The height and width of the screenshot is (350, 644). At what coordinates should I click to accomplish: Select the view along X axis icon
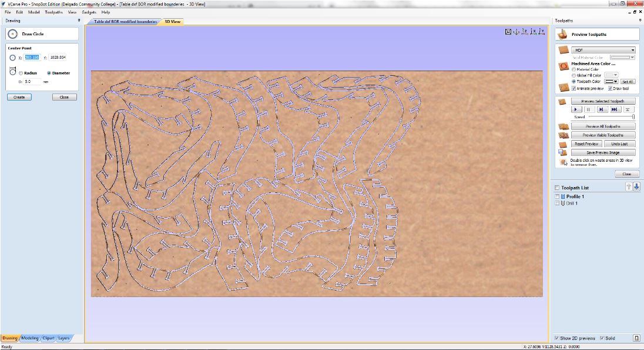(x=533, y=32)
